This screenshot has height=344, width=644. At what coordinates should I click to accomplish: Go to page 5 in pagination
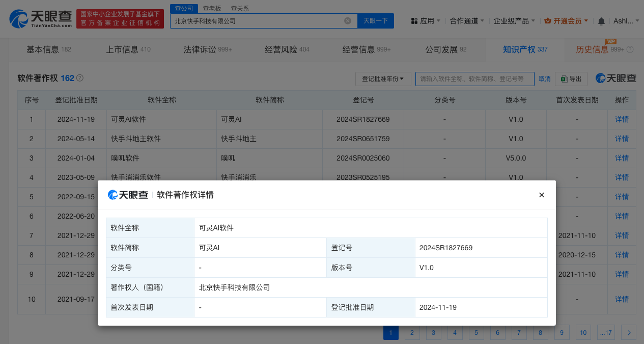pyautogui.click(x=476, y=333)
